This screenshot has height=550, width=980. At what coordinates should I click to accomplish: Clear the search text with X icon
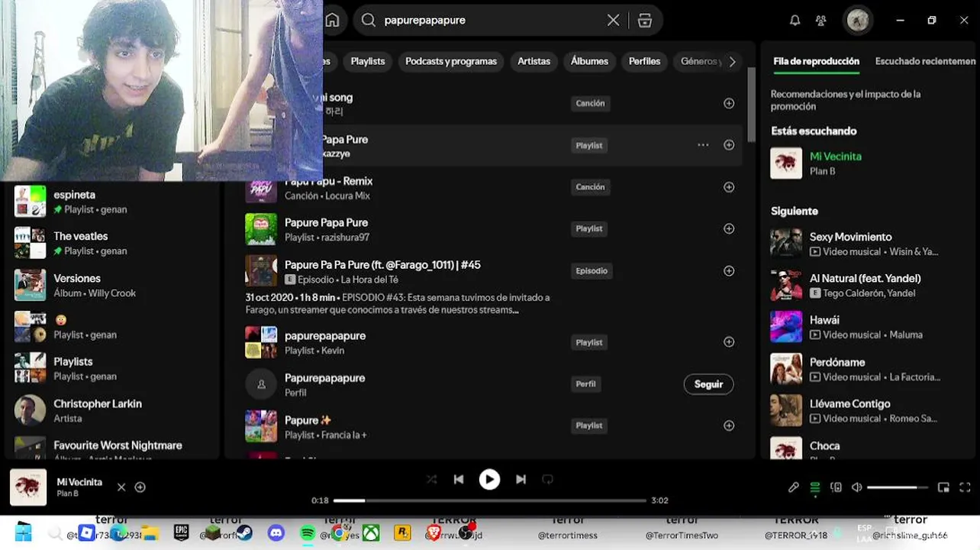613,21
